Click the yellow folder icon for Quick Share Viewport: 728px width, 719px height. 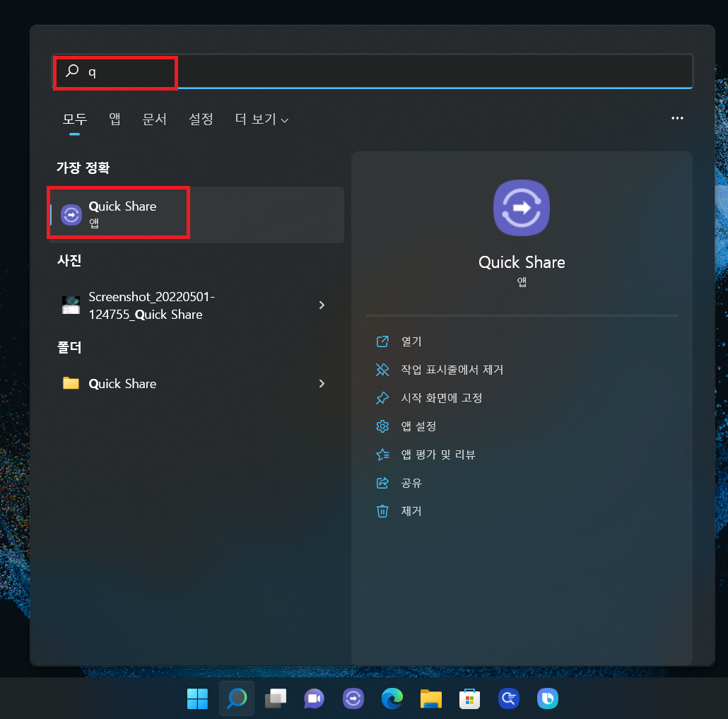pyautogui.click(x=71, y=382)
